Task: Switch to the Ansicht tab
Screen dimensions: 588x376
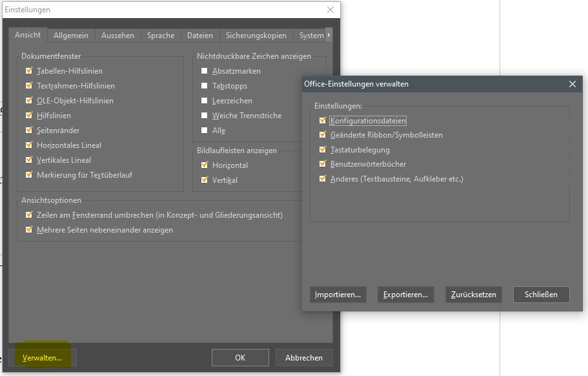Action: pos(28,36)
